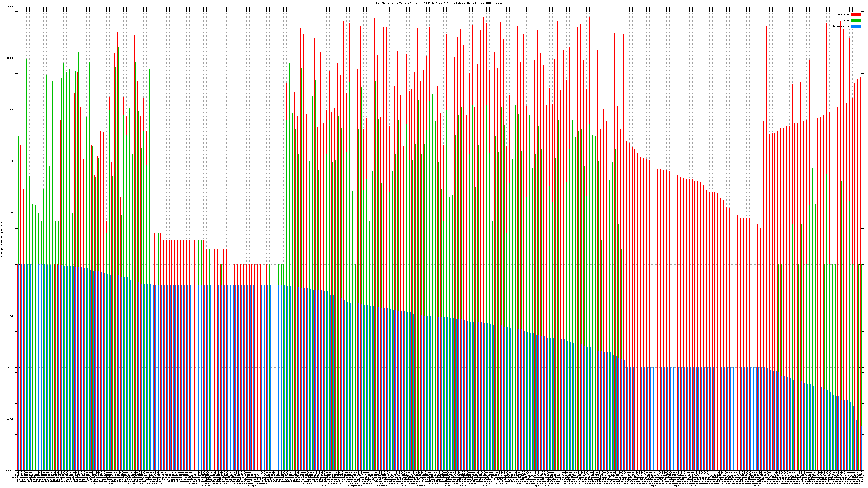Click the 100000 y-axis label
This screenshot has width=868, height=488.
[x=10, y=7]
